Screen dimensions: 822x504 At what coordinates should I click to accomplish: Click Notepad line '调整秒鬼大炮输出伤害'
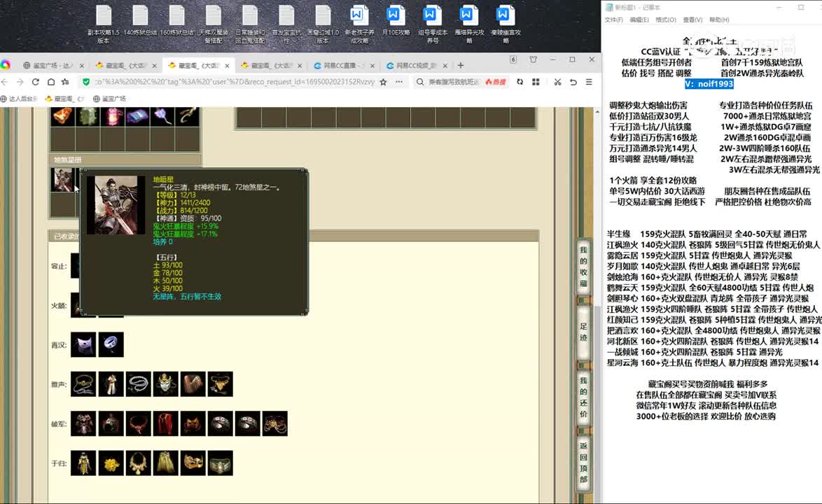[x=648, y=105]
